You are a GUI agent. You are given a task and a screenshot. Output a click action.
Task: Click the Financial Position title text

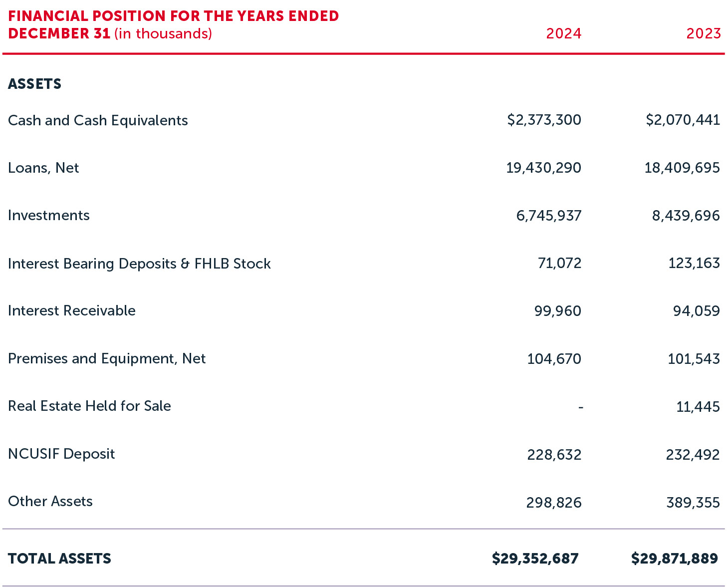173,24
